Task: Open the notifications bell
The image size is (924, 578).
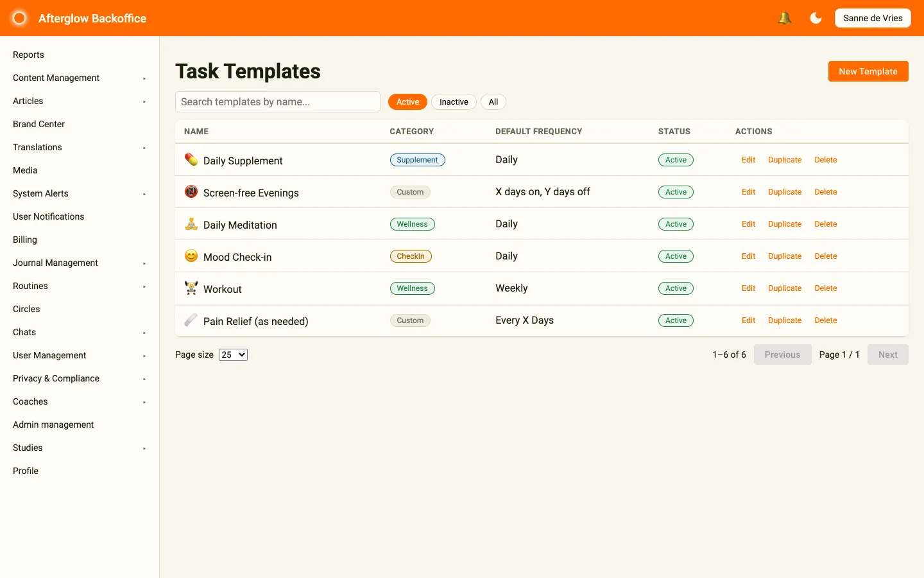Action: coord(784,18)
